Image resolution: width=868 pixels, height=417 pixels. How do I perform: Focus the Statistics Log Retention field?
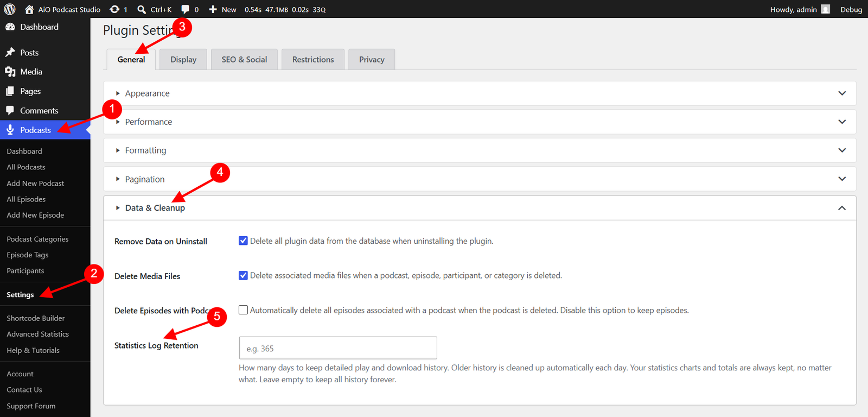pyautogui.click(x=338, y=348)
